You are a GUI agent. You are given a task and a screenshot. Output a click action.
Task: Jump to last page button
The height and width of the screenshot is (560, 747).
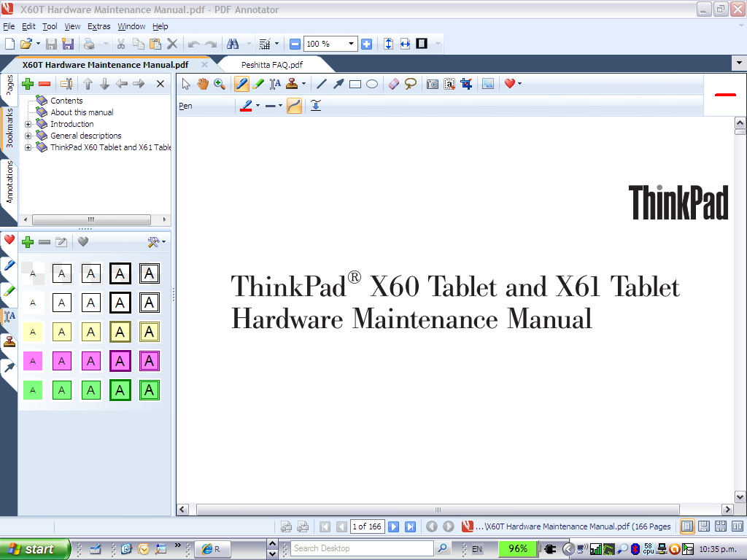pyautogui.click(x=410, y=526)
